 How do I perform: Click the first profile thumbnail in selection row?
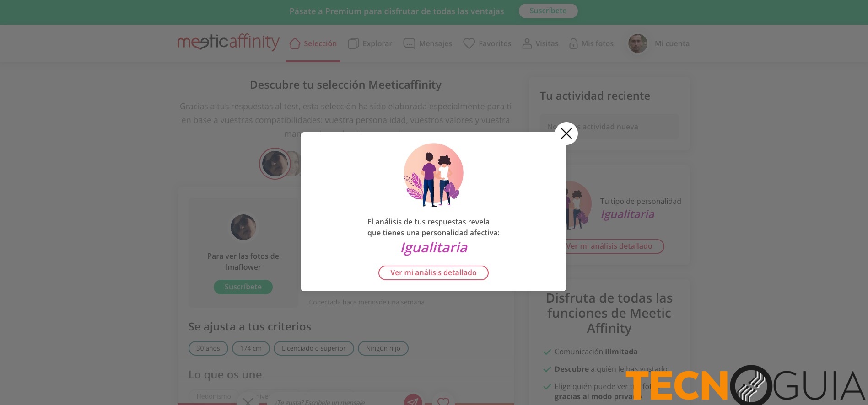275,164
